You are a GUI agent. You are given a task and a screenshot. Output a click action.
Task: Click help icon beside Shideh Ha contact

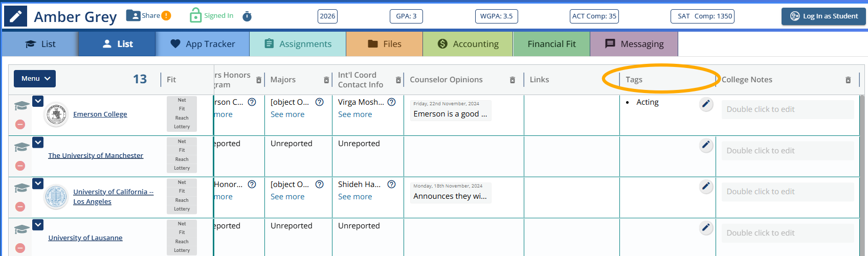coord(392,184)
